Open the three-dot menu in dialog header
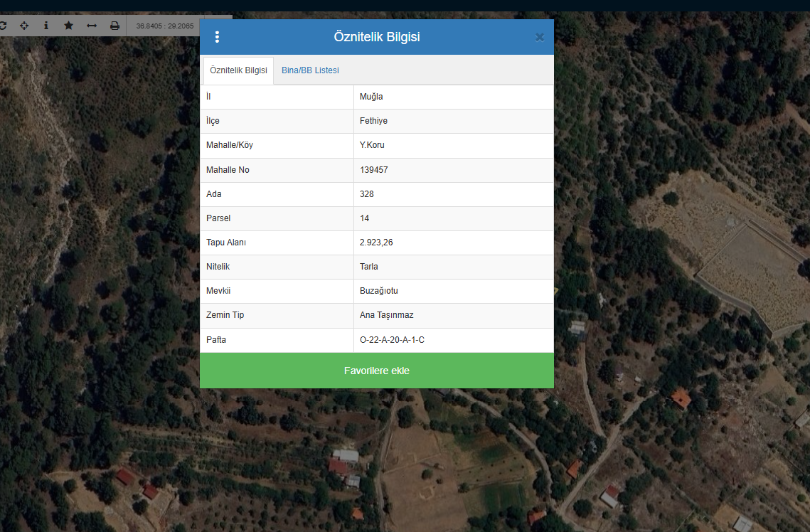Screen dimensions: 810x532 pos(217,37)
